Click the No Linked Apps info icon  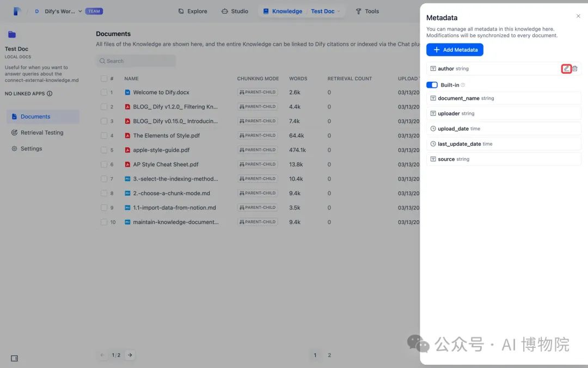click(50, 94)
